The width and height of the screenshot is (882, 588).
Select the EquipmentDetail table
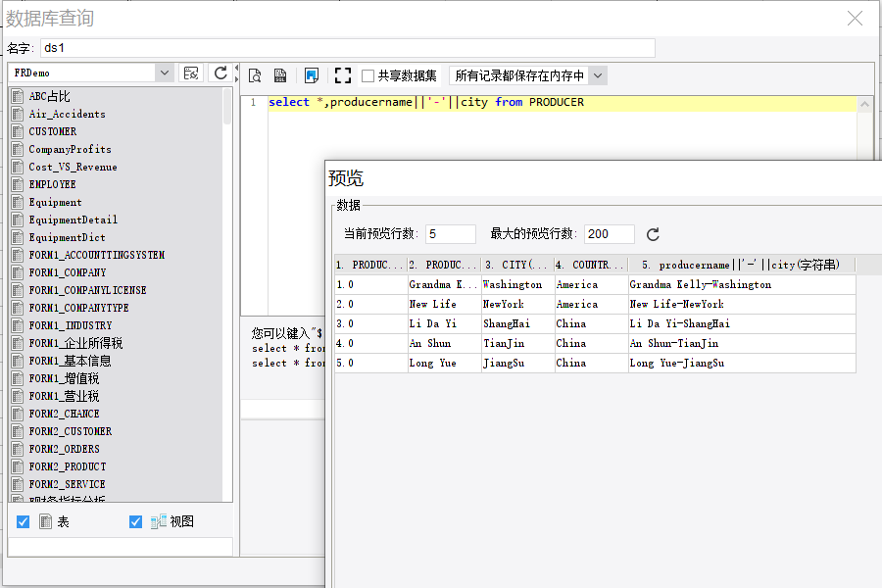coord(73,220)
